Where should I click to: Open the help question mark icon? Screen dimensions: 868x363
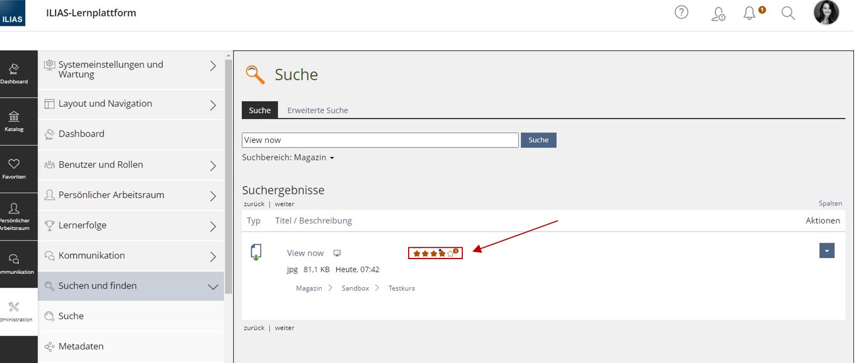[x=681, y=12]
